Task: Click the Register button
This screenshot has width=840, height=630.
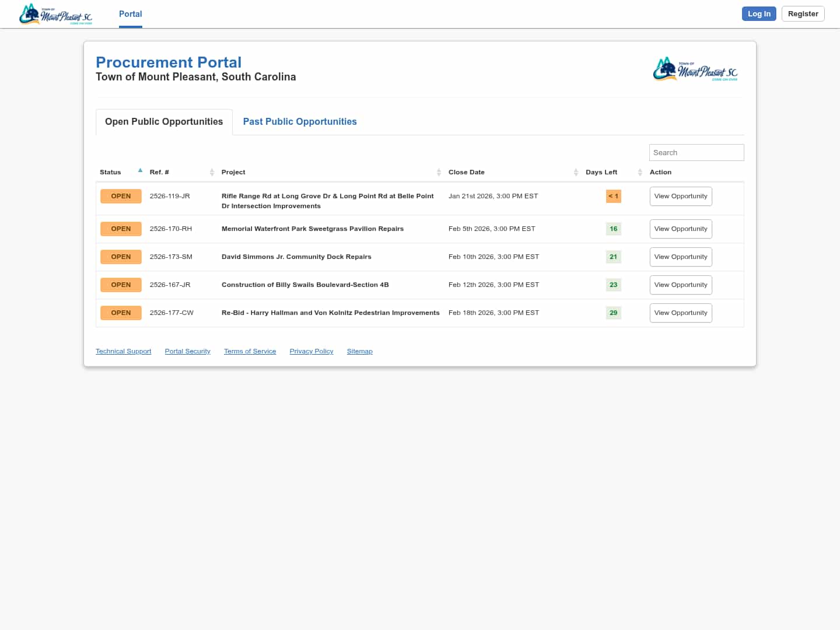Action: (803, 14)
